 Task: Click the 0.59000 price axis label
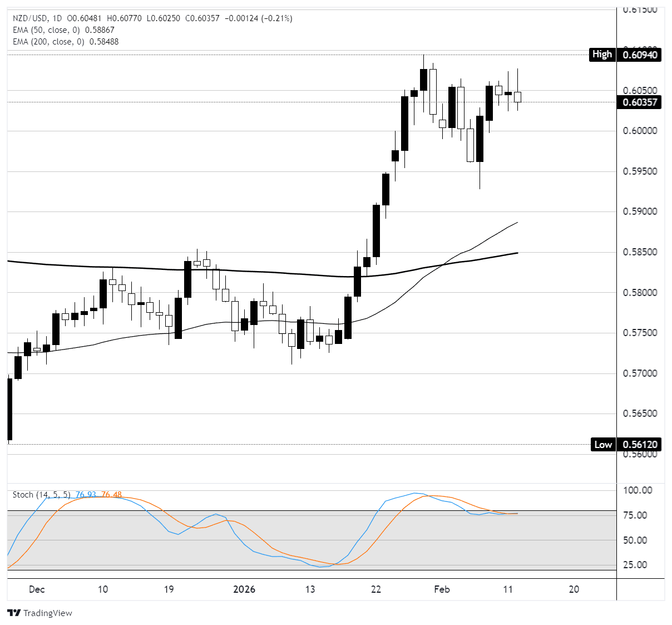pos(640,212)
